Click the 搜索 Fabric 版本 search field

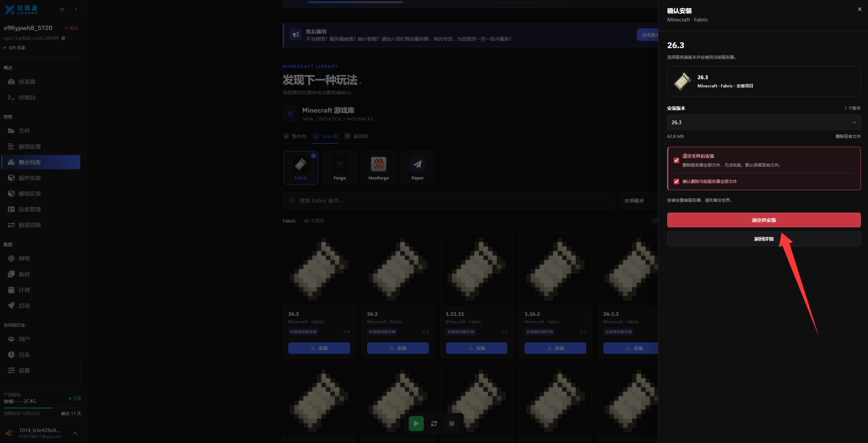pyautogui.click(x=449, y=201)
